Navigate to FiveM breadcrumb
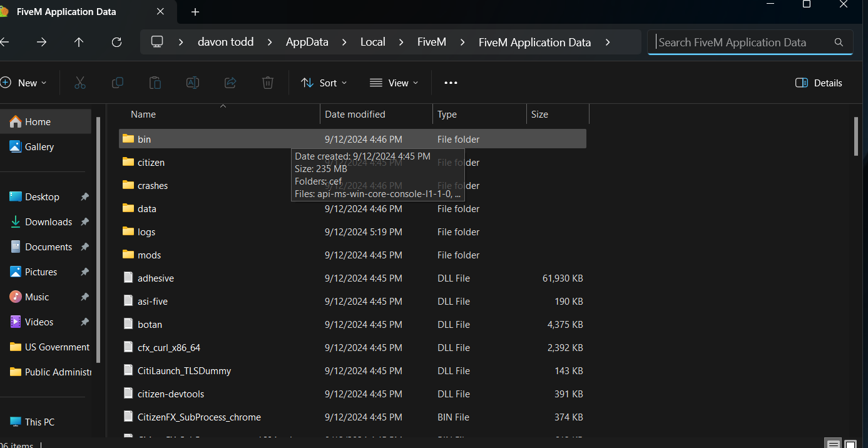This screenshot has height=448, width=868. point(432,42)
